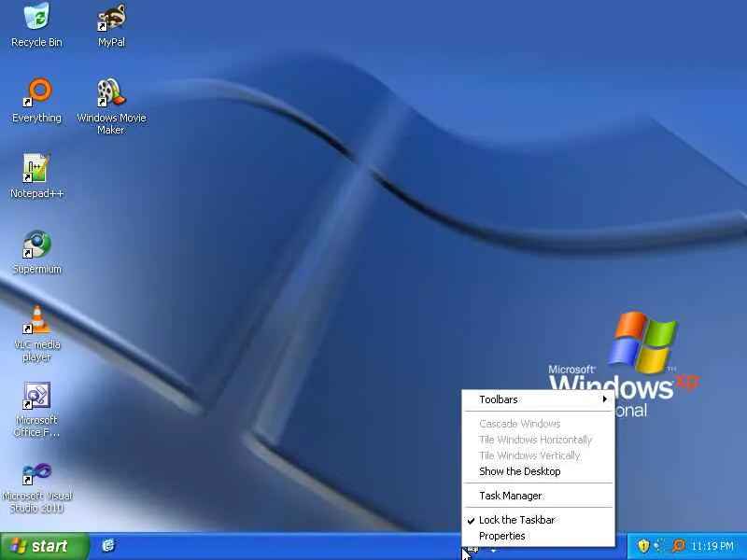Click the Everything magnifier tray icon
The image size is (747, 560).
click(x=678, y=546)
